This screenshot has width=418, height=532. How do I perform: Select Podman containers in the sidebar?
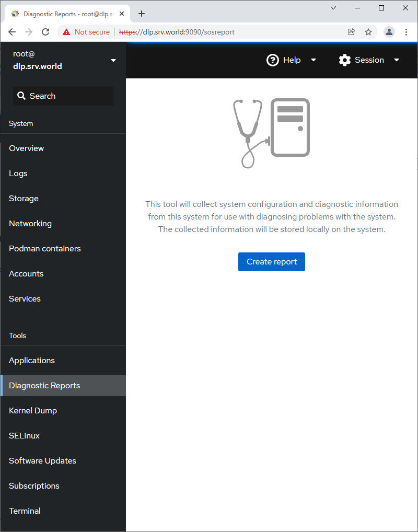[x=45, y=249]
